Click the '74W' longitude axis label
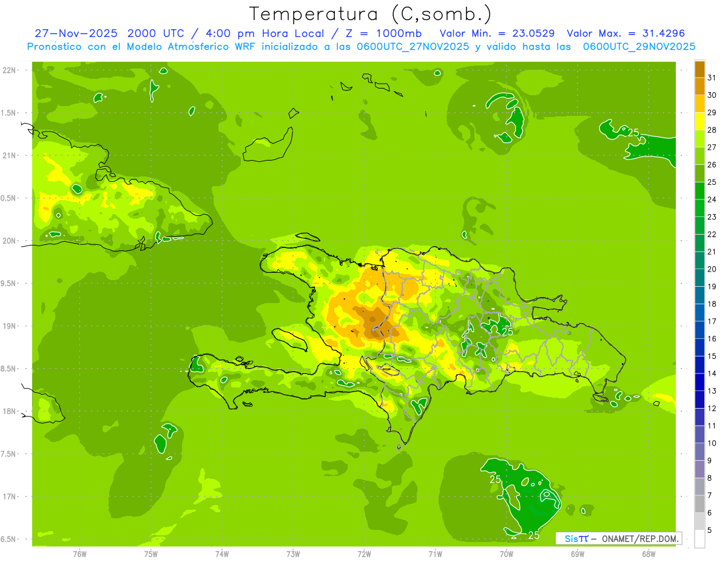 point(222,554)
